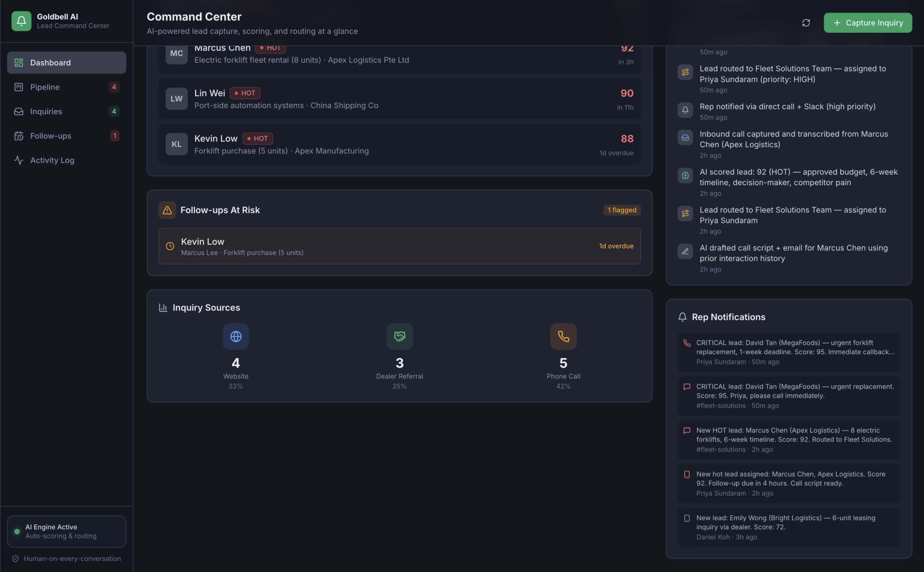
Task: Click the Dealer Referral handshake icon
Action: click(x=400, y=336)
